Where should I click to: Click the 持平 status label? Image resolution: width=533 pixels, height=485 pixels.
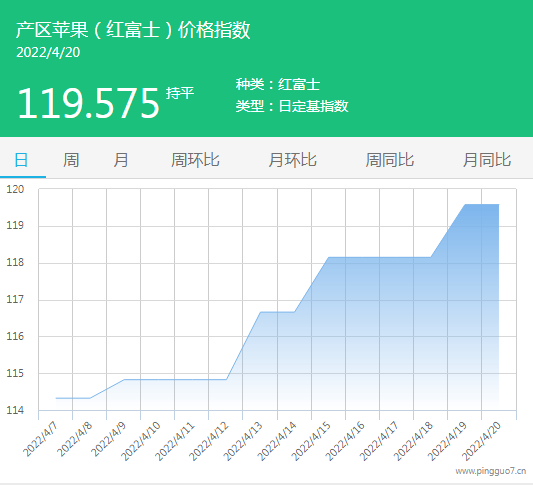click(x=180, y=93)
